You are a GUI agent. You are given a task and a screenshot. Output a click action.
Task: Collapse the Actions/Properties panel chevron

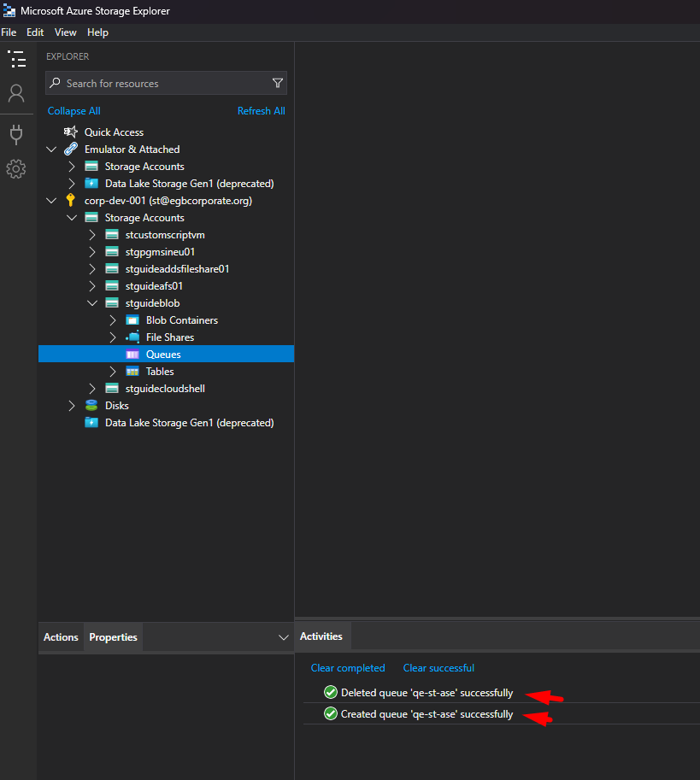(284, 637)
